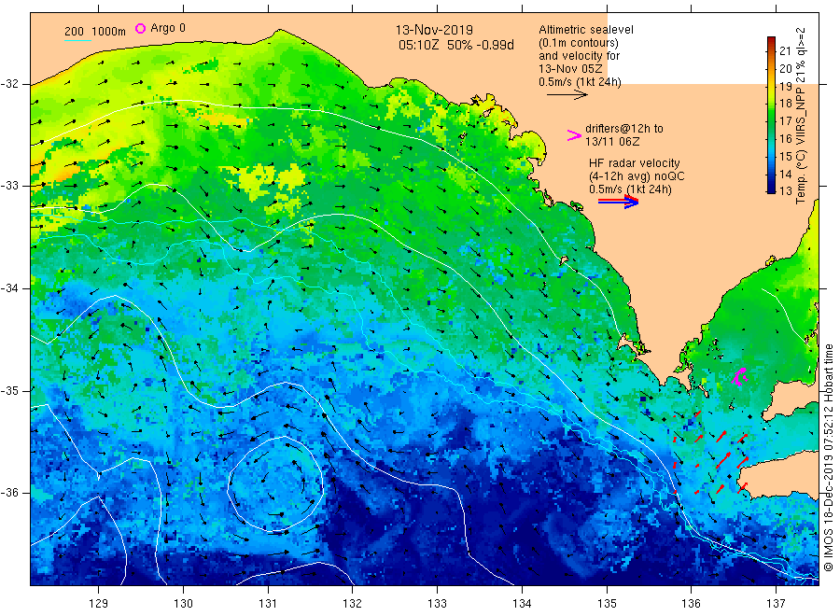Click the -34 latitude axis label
This screenshot has width=840, height=616.
point(10,288)
